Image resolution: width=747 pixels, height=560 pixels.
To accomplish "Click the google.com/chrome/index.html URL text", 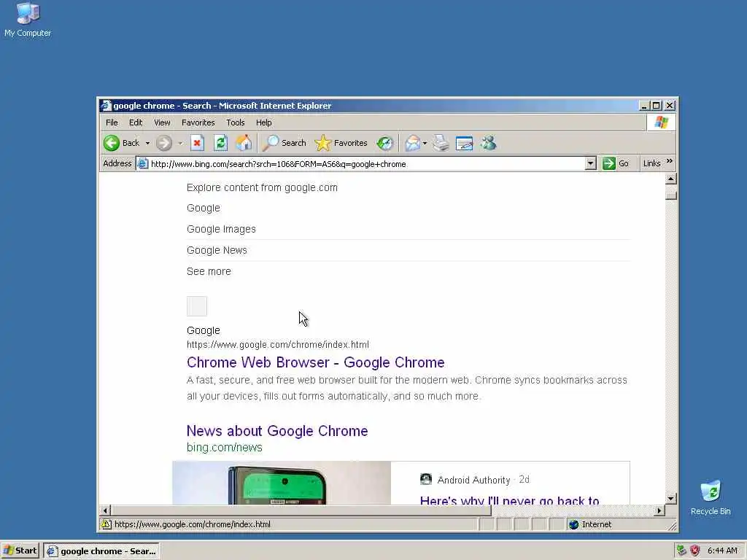I will pos(278,344).
